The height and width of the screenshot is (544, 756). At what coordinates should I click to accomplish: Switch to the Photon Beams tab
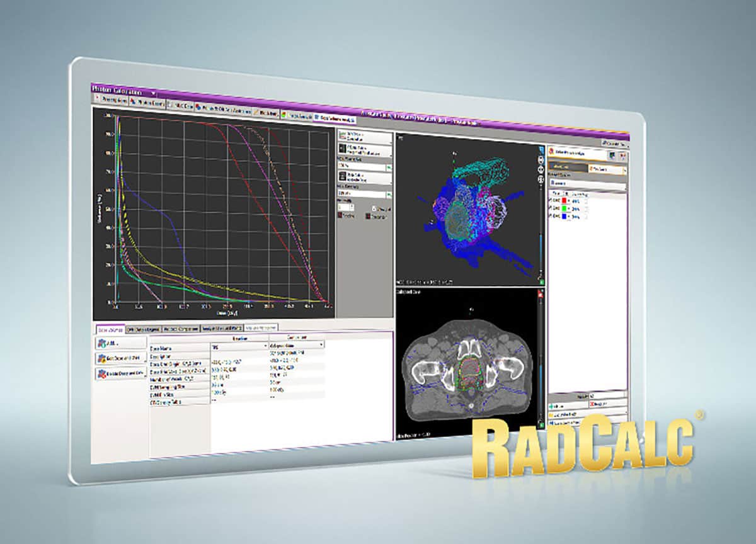(x=149, y=103)
